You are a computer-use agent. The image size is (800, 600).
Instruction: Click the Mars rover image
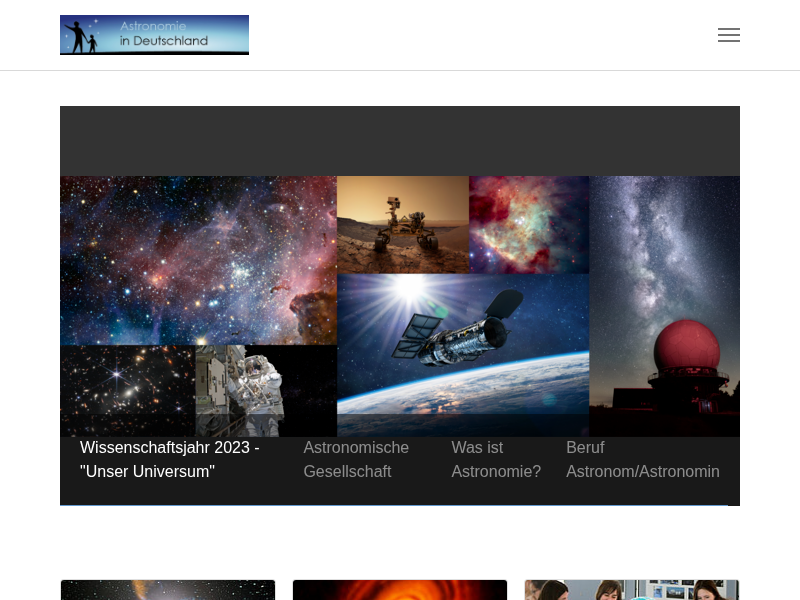click(402, 225)
